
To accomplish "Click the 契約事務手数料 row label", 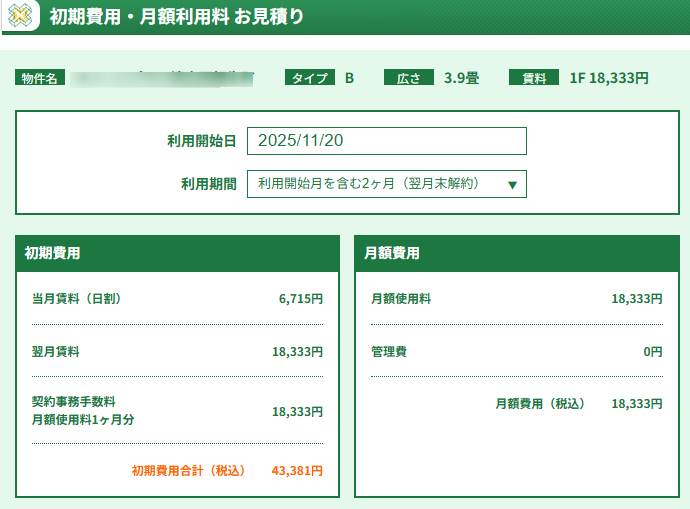I will [74, 402].
